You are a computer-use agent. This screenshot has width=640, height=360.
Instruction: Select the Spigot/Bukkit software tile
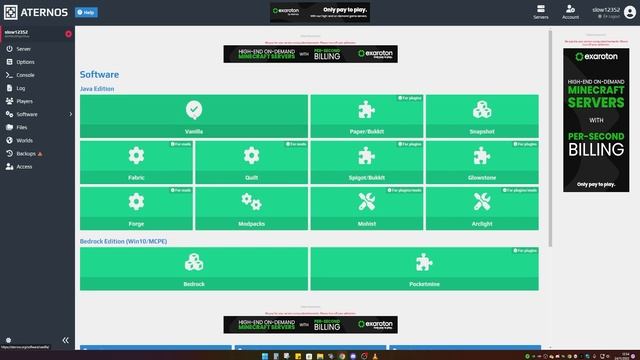click(367, 162)
